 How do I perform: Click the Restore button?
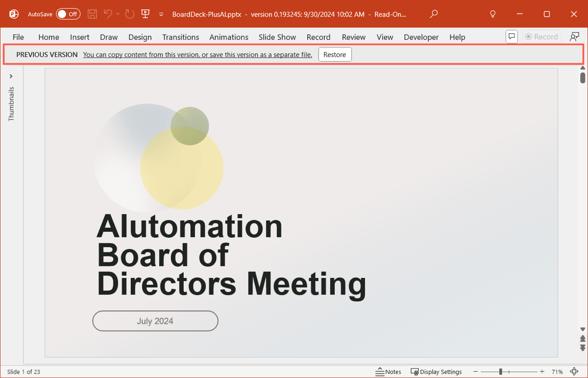(335, 55)
